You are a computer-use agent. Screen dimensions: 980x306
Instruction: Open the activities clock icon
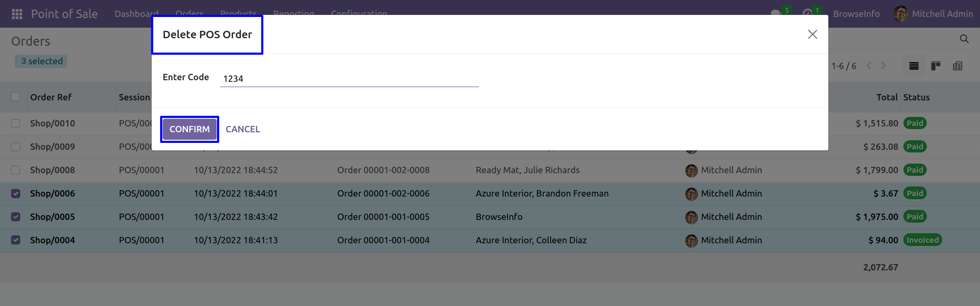[807, 13]
